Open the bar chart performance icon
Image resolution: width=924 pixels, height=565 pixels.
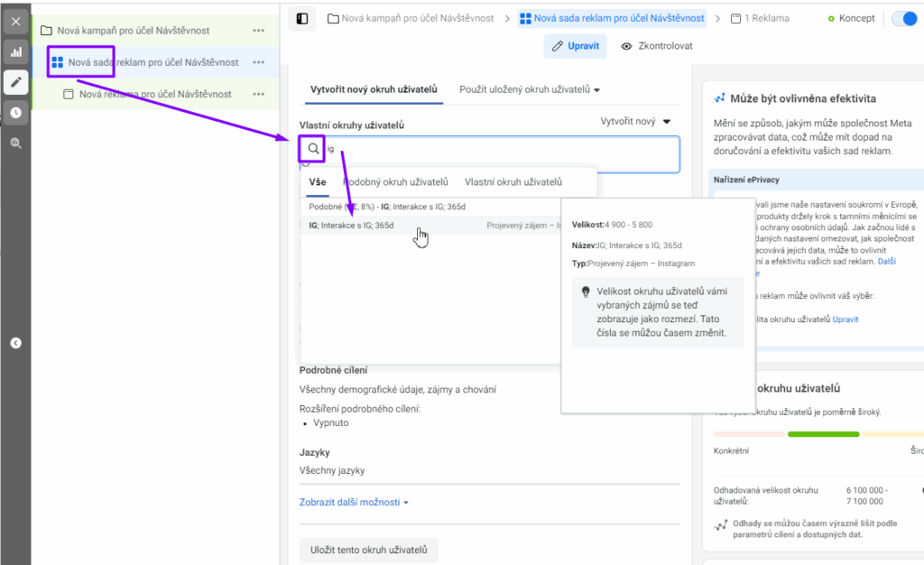[15, 52]
